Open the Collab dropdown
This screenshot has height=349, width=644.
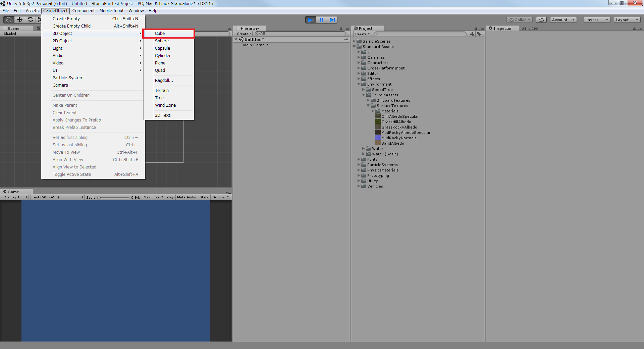(x=520, y=20)
